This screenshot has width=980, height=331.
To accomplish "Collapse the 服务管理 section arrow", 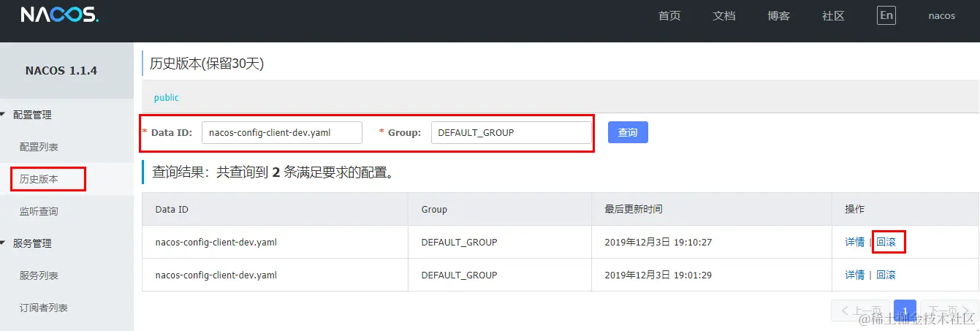I will (x=4, y=243).
